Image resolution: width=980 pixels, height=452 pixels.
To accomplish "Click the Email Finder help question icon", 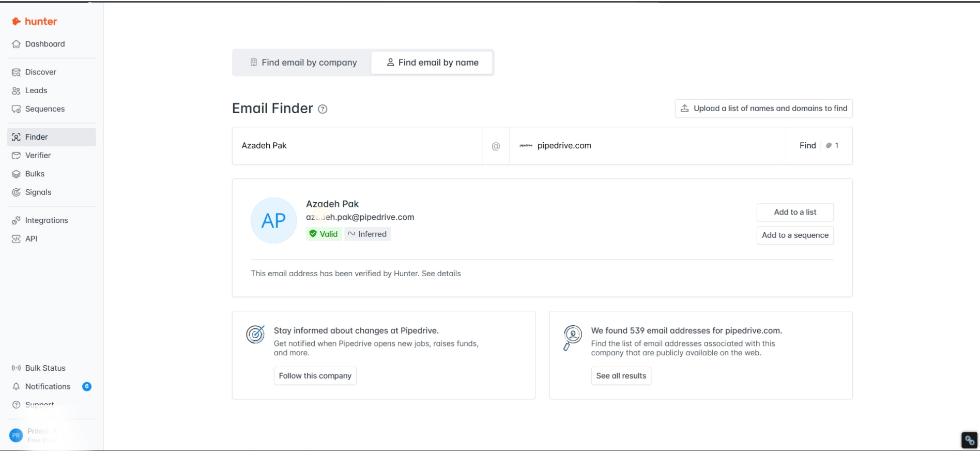I will click(x=323, y=109).
